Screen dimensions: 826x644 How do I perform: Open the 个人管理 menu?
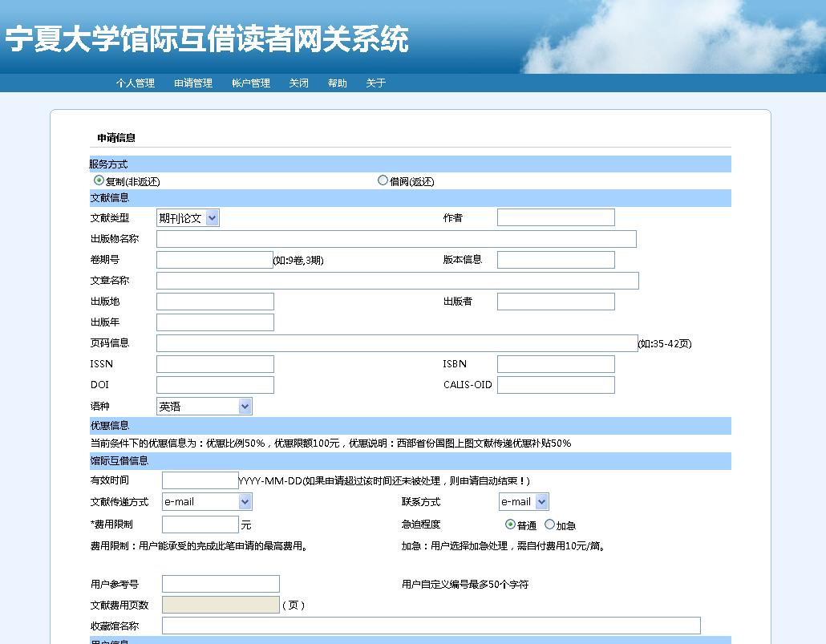coord(136,83)
